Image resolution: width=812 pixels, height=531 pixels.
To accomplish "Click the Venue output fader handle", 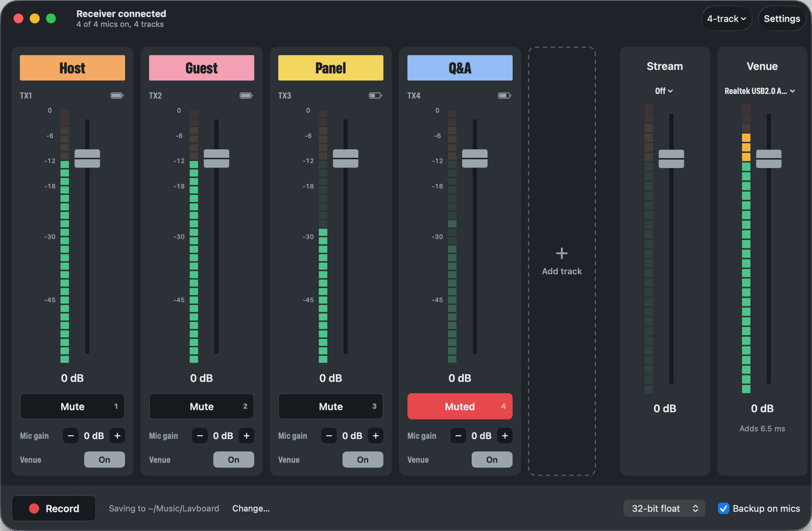I will (768, 159).
